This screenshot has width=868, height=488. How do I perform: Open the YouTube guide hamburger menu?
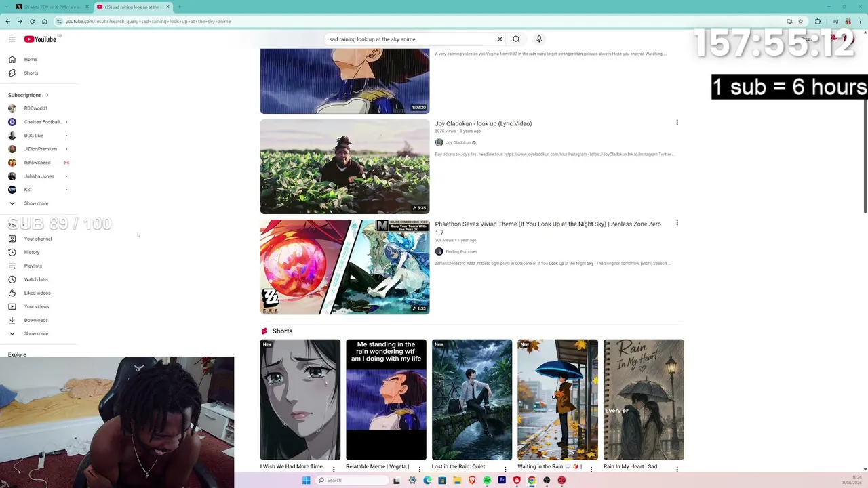point(12,39)
